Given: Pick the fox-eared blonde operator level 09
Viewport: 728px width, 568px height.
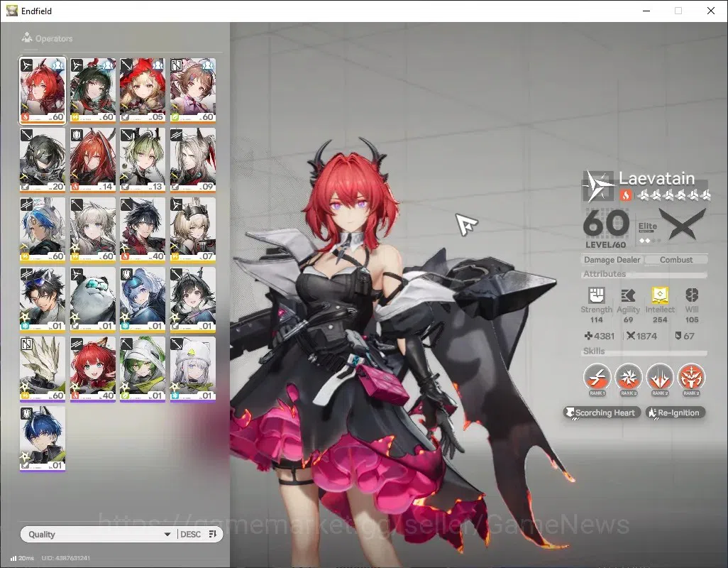Looking at the screenshot, I should point(193,160).
